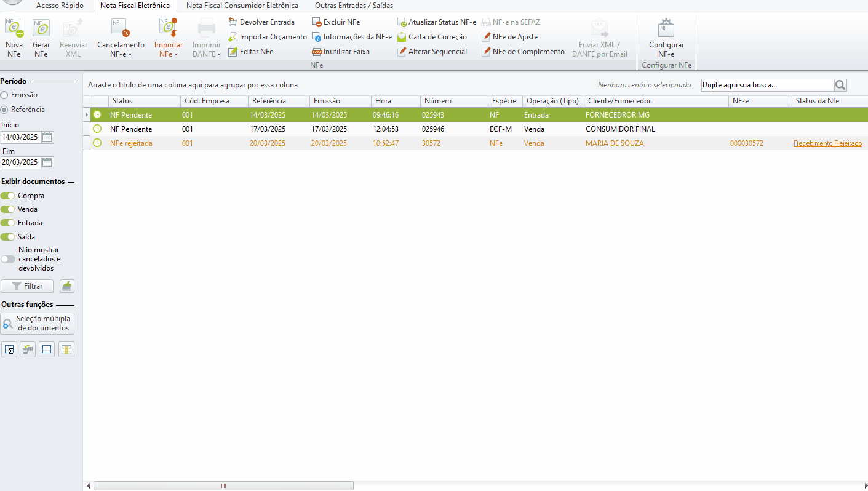The image size is (868, 491).
Task: Open the Recebimento Rejeitado link
Action: [827, 143]
